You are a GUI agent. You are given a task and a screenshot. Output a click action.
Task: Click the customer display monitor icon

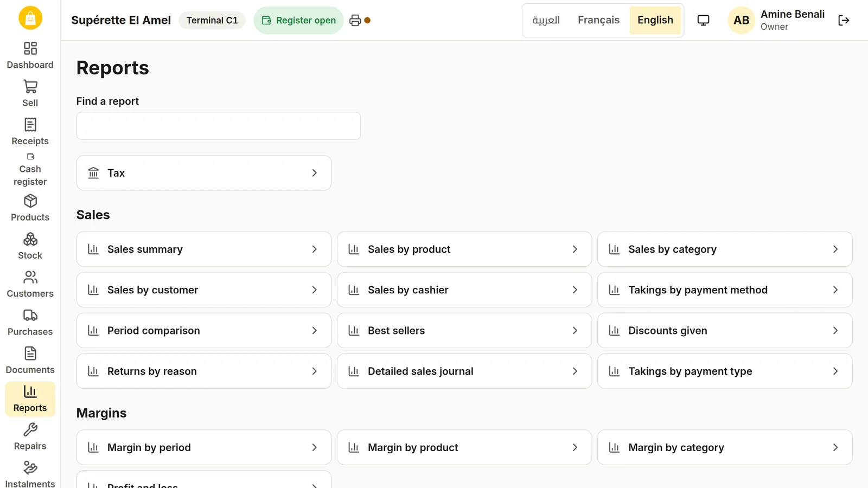coord(703,21)
